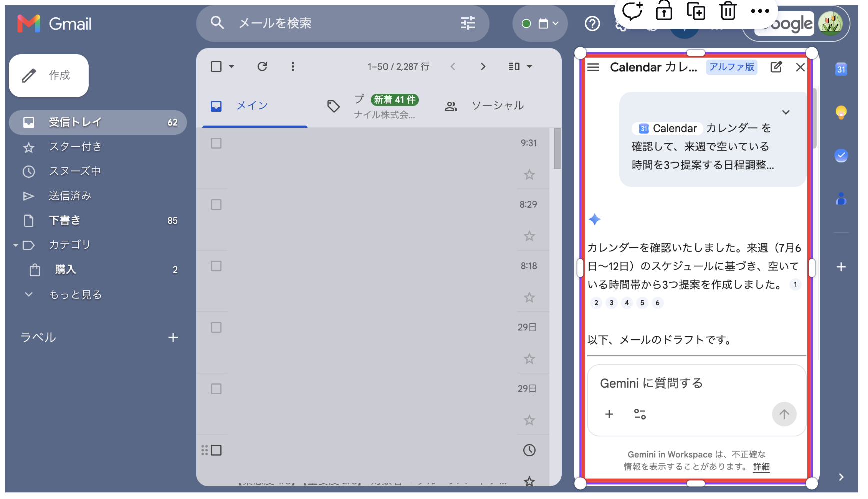Open the mail list more-options menu
Screen dimensions: 868x499
click(293, 67)
